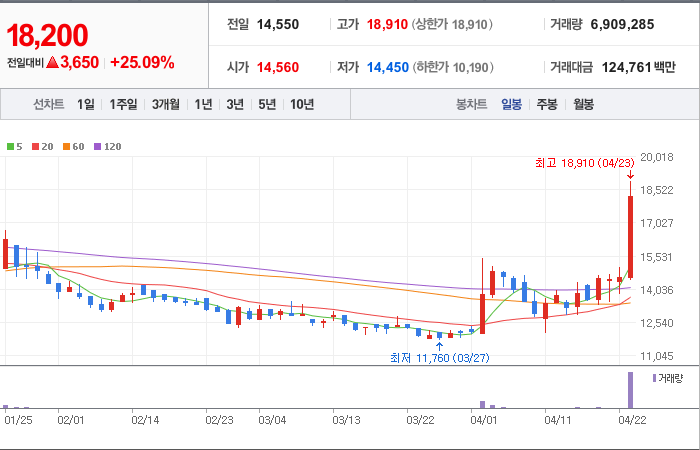
Task: Click the 12,540 price axis label
Action: click(x=657, y=323)
